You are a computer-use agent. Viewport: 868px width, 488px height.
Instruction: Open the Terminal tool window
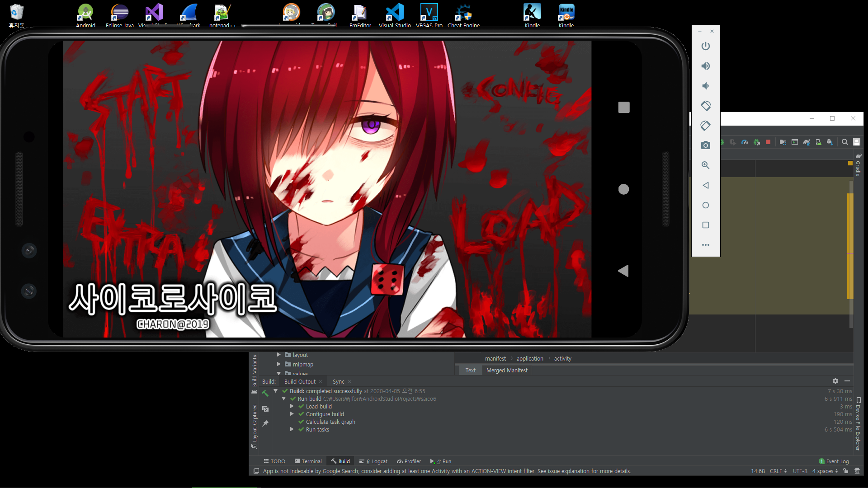(x=308, y=461)
